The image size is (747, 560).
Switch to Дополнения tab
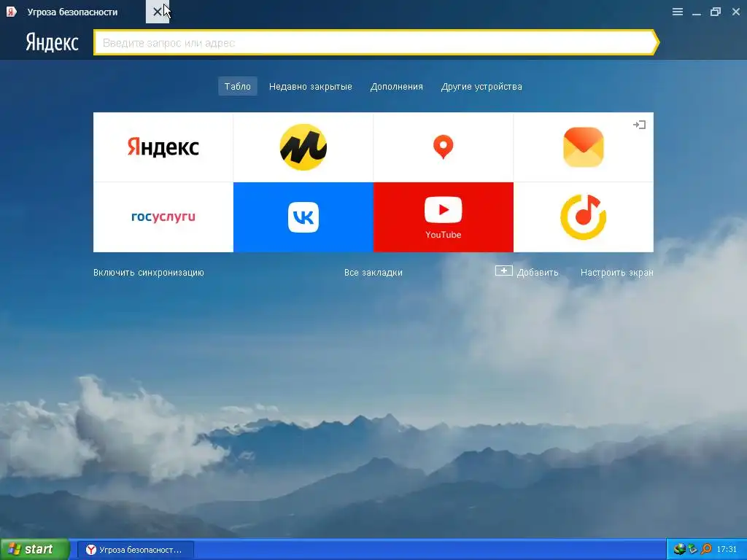pos(396,86)
